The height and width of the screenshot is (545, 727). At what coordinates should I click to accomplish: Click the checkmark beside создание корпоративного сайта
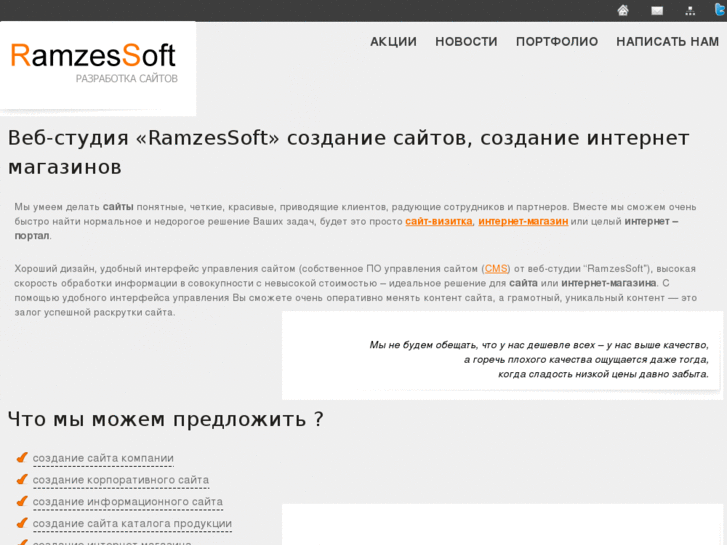tap(22, 479)
